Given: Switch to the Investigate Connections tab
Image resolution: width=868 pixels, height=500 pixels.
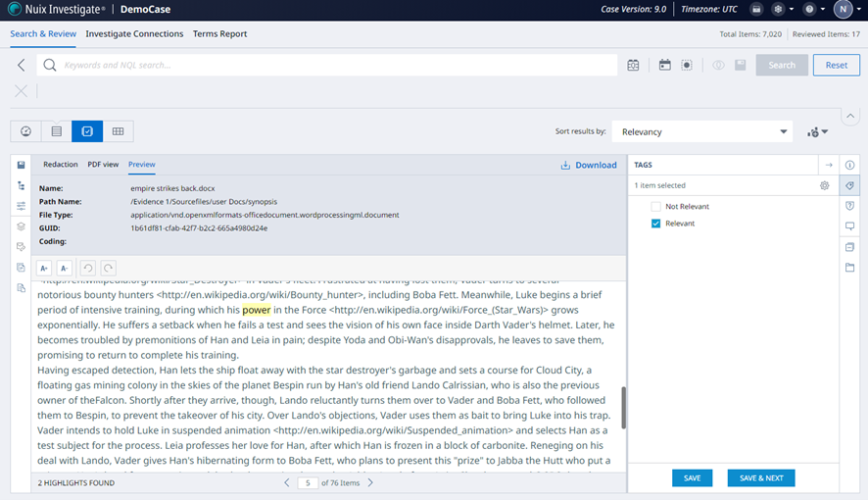Looking at the screenshot, I should [x=134, y=33].
